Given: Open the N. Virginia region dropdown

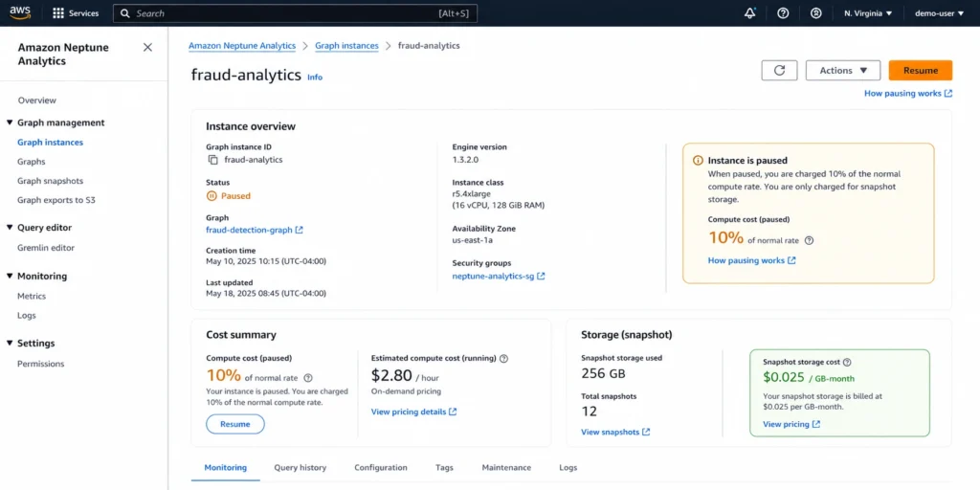Looking at the screenshot, I should [868, 13].
